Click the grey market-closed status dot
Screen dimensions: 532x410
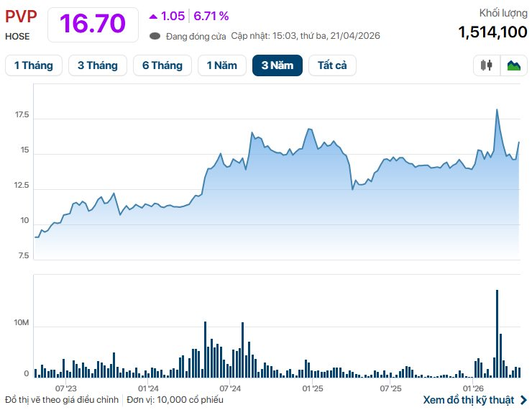click(x=155, y=36)
